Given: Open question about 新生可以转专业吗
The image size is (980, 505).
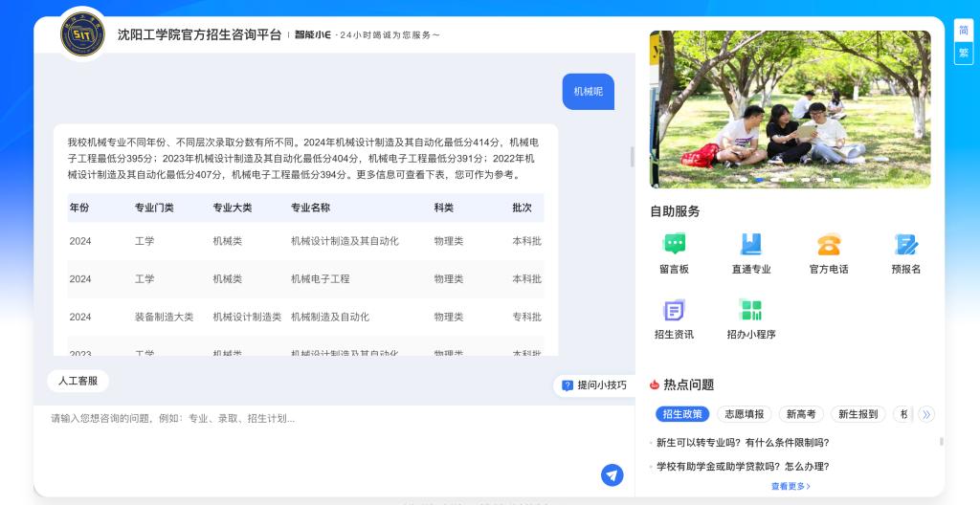Looking at the screenshot, I should pyautogui.click(x=743, y=443).
